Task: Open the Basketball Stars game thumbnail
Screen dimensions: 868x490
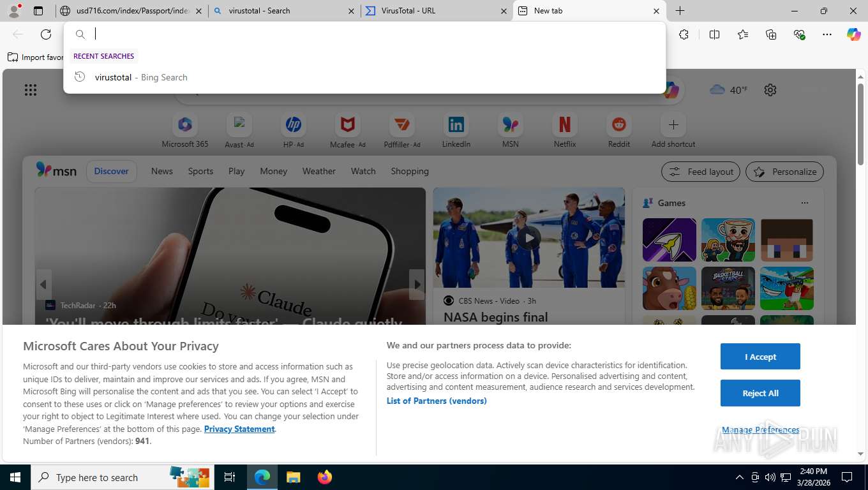Action: (728, 288)
